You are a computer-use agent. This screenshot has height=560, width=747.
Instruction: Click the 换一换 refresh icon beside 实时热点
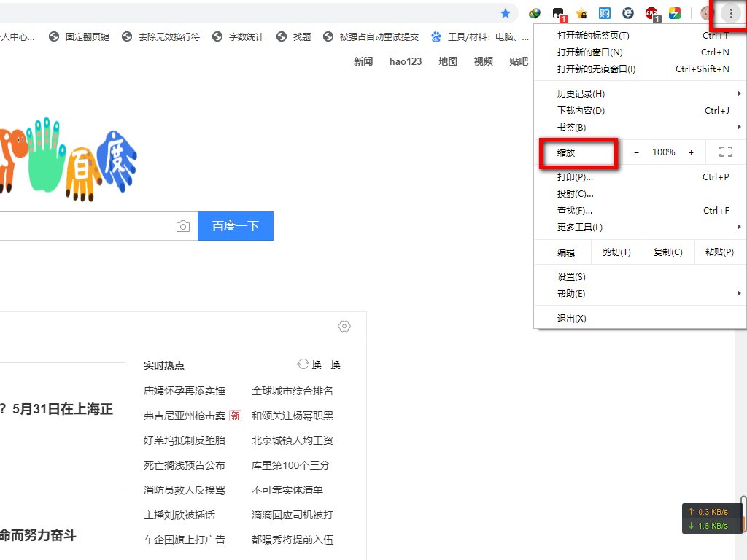point(303,365)
